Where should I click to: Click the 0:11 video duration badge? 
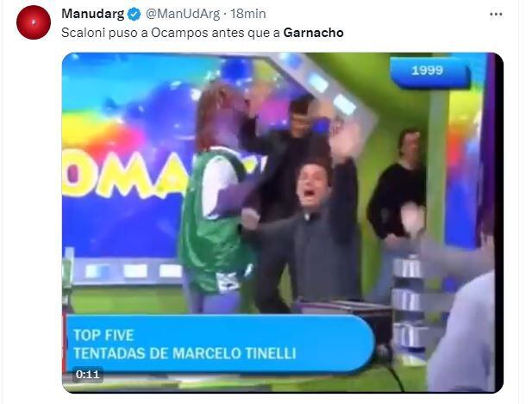[x=88, y=375]
